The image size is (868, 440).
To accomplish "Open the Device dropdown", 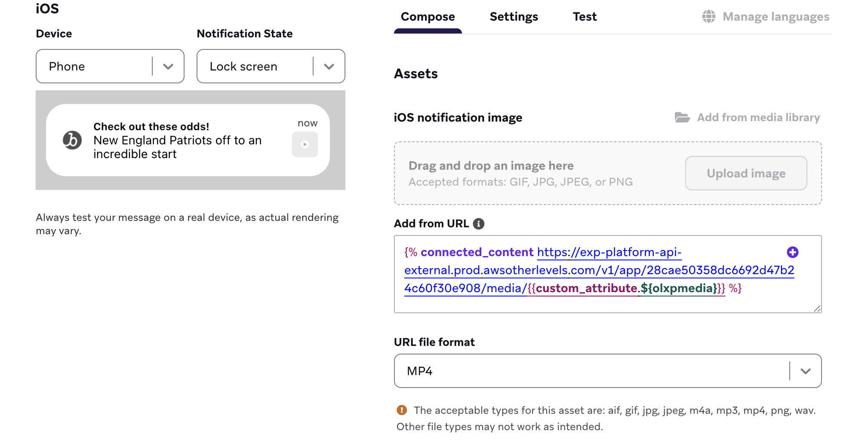I will (x=168, y=66).
